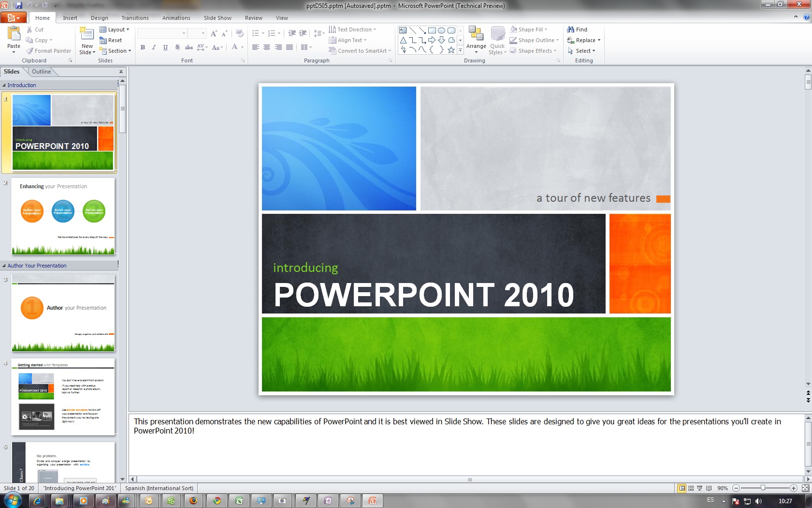Open Firefox from the Windows taskbar
This screenshot has width=812, height=508.
pyautogui.click(x=193, y=501)
